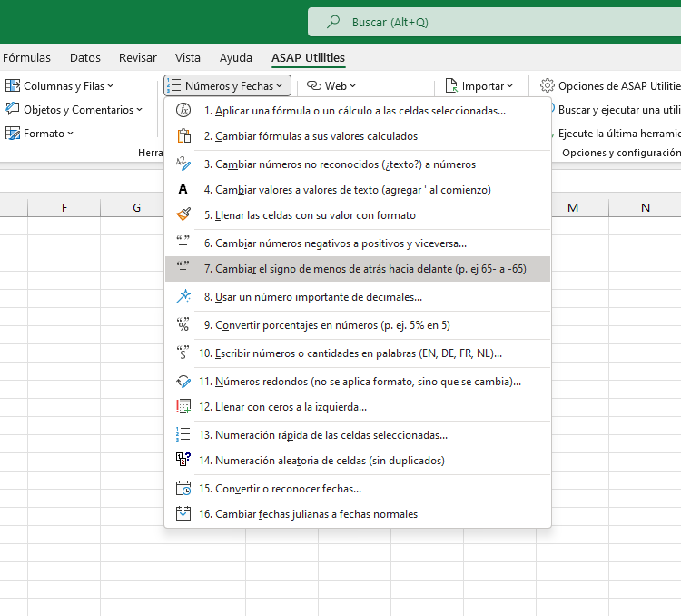Choose 'Convertir porcentajes en números'
The height and width of the screenshot is (616, 681).
(358, 324)
